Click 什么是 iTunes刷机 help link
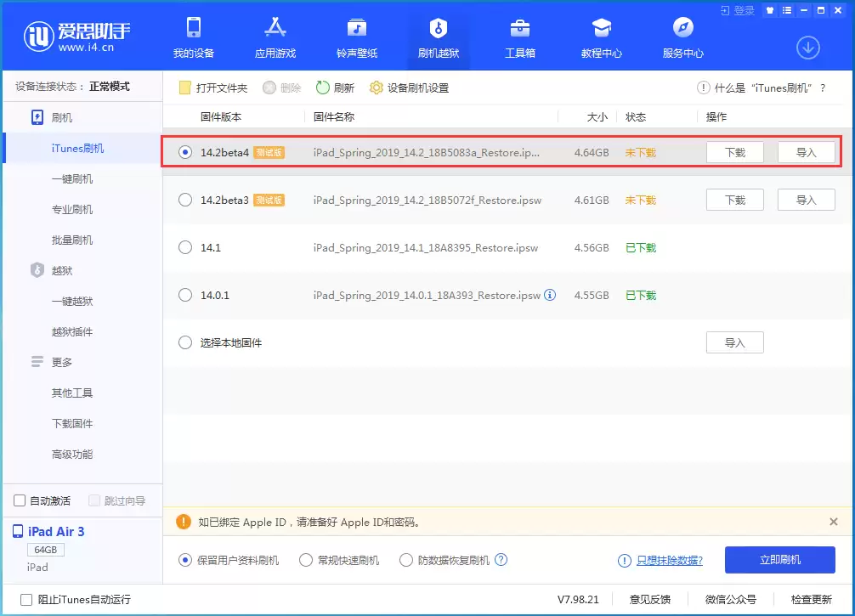 (x=762, y=88)
